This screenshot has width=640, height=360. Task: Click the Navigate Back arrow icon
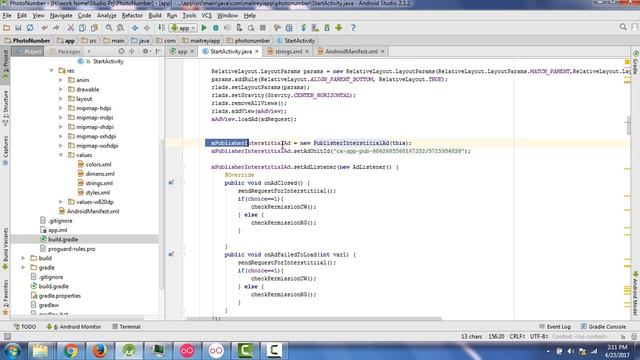pos(135,28)
